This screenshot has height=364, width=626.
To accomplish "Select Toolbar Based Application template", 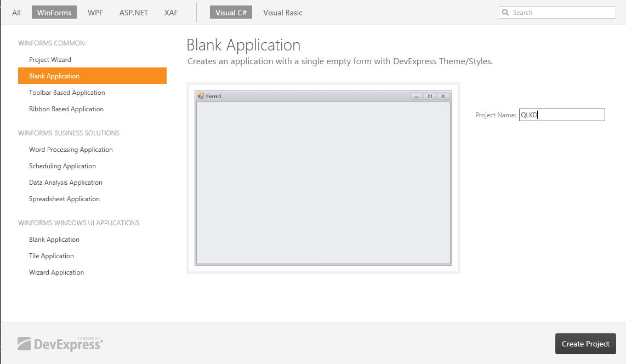I will 67,93.
